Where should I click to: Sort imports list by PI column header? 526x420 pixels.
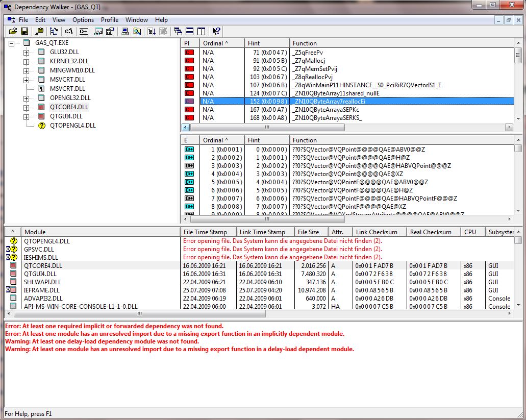[190, 43]
